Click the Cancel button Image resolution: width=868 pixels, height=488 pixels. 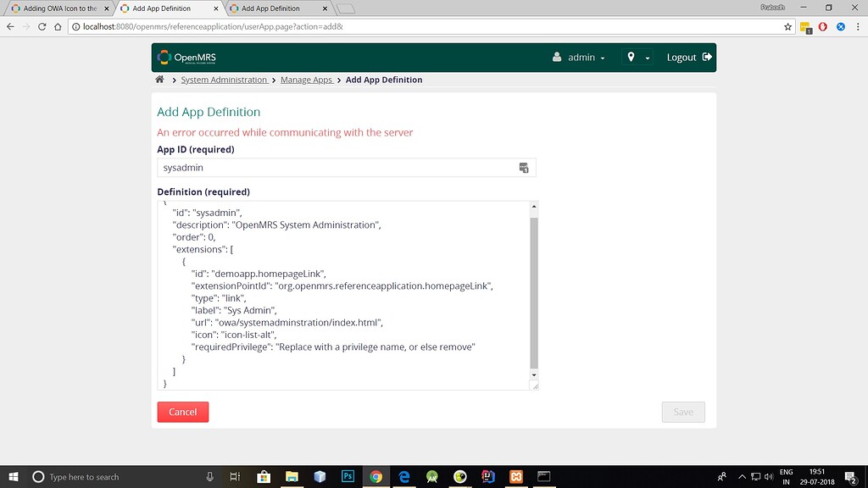tap(182, 412)
